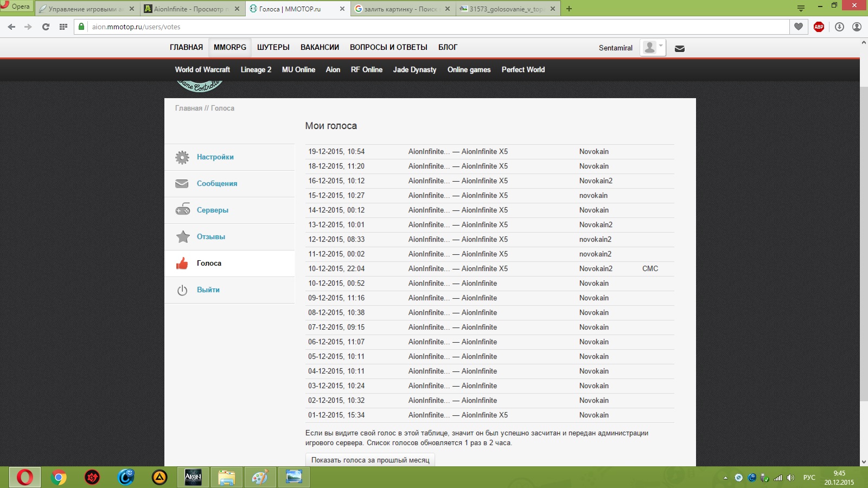This screenshot has height=488, width=868.
Task: Open the tab menu icon beside minimize
Action: coord(801,8)
